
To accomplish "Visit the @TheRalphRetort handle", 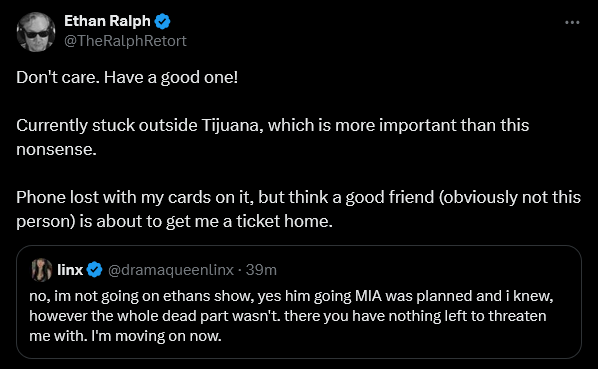I will [125, 41].
